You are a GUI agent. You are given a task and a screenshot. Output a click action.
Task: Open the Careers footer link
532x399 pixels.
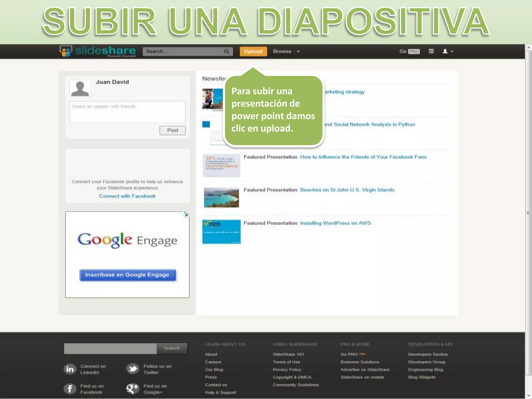coord(213,362)
